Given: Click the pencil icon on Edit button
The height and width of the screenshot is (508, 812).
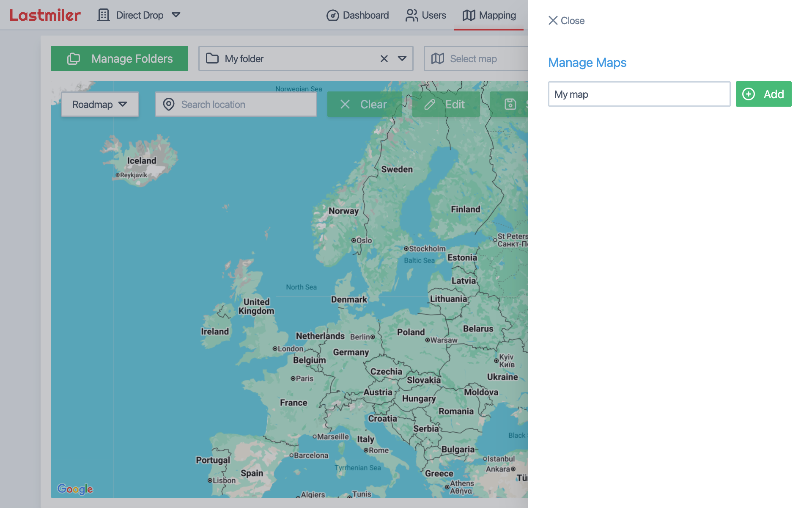Looking at the screenshot, I should coord(430,105).
